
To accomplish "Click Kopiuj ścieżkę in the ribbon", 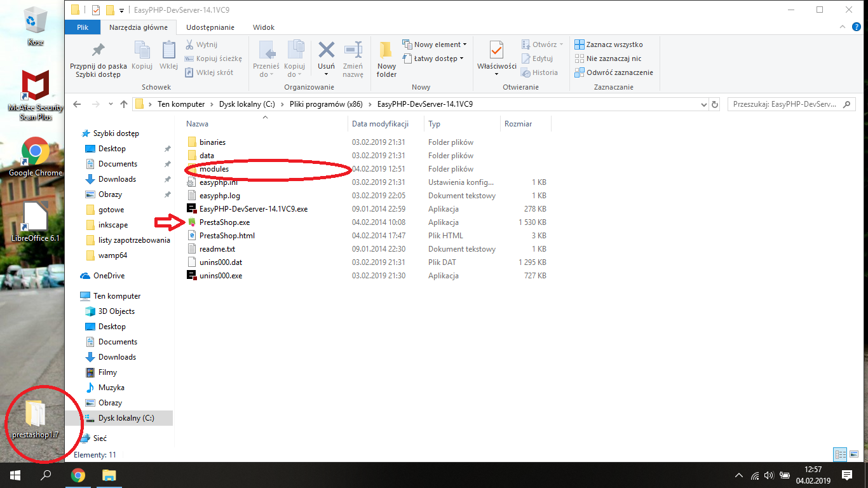I will [214, 58].
